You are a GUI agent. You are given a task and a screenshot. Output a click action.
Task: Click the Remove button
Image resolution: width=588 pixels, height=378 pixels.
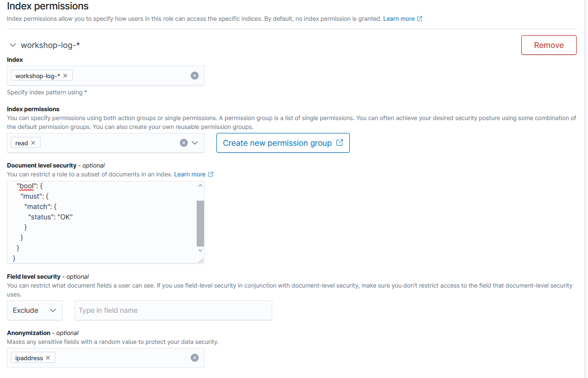pyautogui.click(x=548, y=45)
